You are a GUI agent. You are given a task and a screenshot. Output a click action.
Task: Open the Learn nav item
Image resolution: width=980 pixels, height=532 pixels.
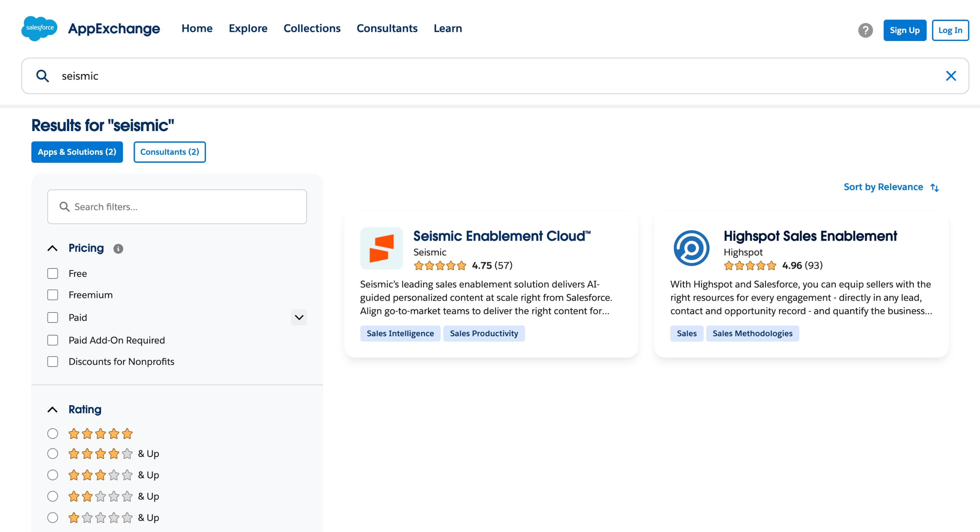(448, 28)
